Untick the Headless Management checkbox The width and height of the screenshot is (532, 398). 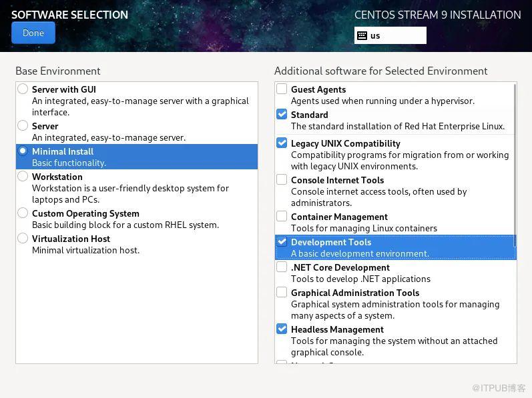[282, 329]
